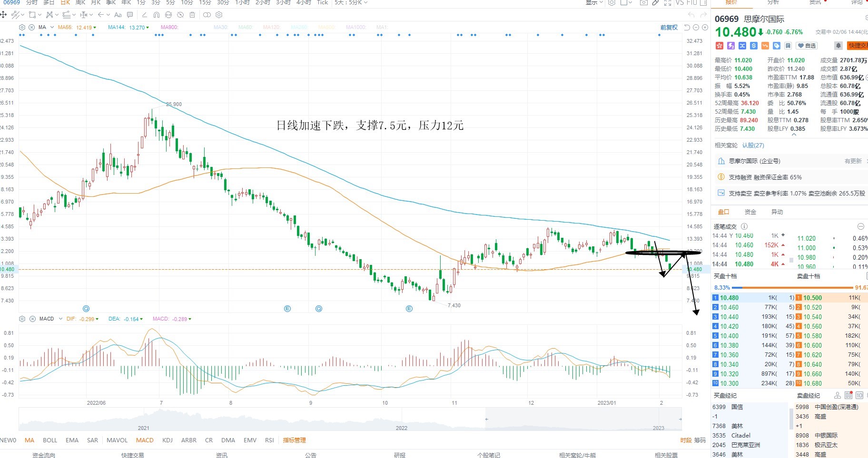Toggle 自选 watchlist favorite
Screen dimensions: 868x458
(x=807, y=46)
